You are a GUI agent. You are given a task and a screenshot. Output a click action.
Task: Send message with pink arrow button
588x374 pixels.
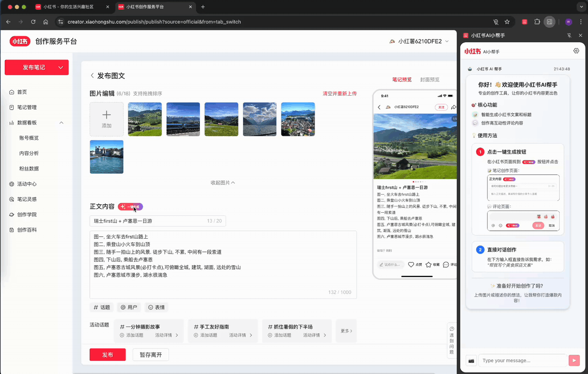pyautogui.click(x=574, y=360)
